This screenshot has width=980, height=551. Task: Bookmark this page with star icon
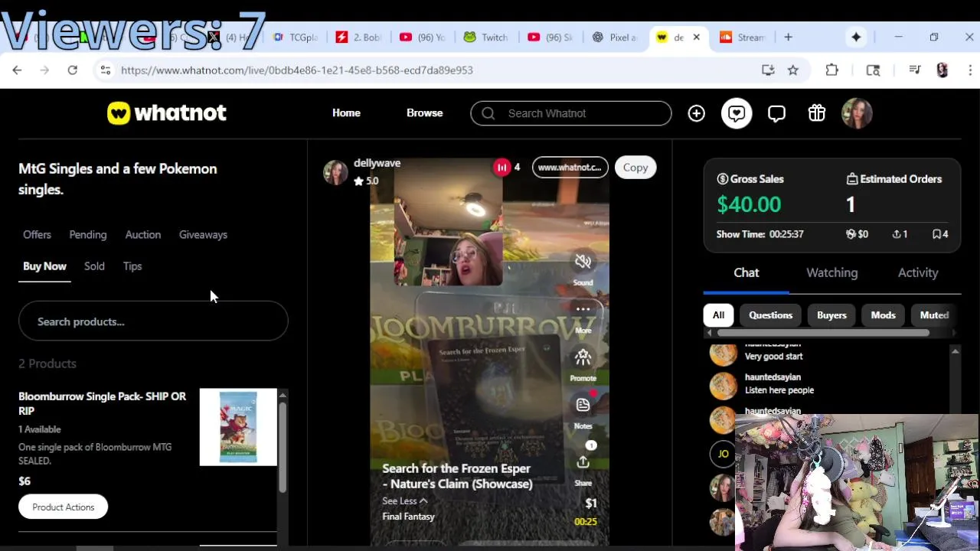(793, 70)
